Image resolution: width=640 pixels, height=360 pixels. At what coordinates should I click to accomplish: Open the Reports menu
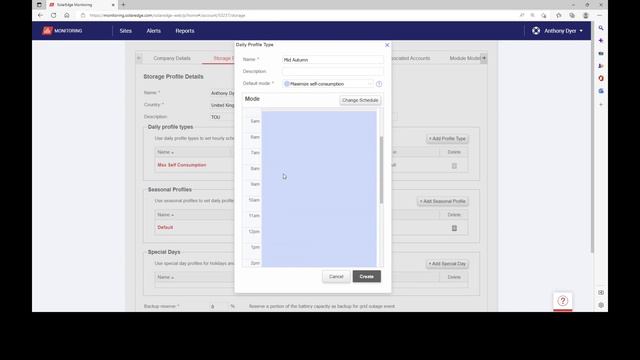pyautogui.click(x=185, y=31)
